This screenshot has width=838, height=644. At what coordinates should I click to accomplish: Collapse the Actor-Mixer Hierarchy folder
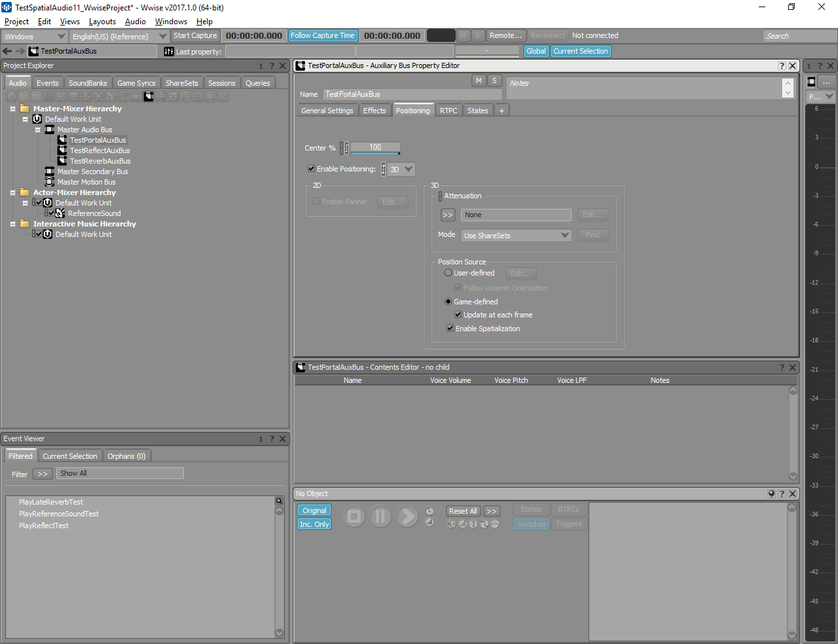tap(12, 193)
